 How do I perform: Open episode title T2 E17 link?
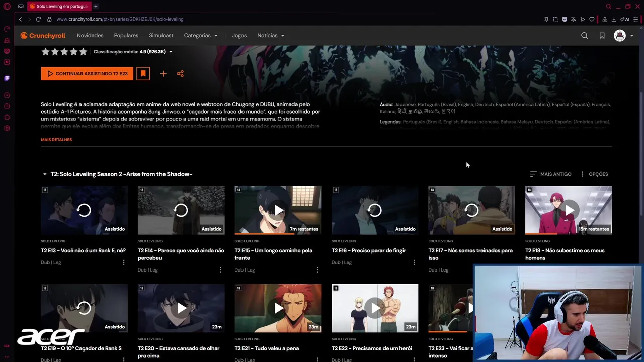point(470,254)
